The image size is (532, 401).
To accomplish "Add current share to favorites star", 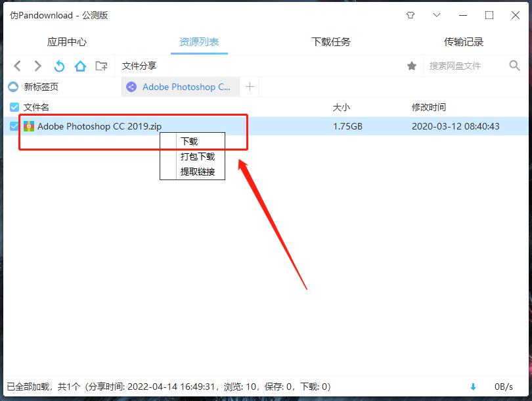I will (x=412, y=66).
